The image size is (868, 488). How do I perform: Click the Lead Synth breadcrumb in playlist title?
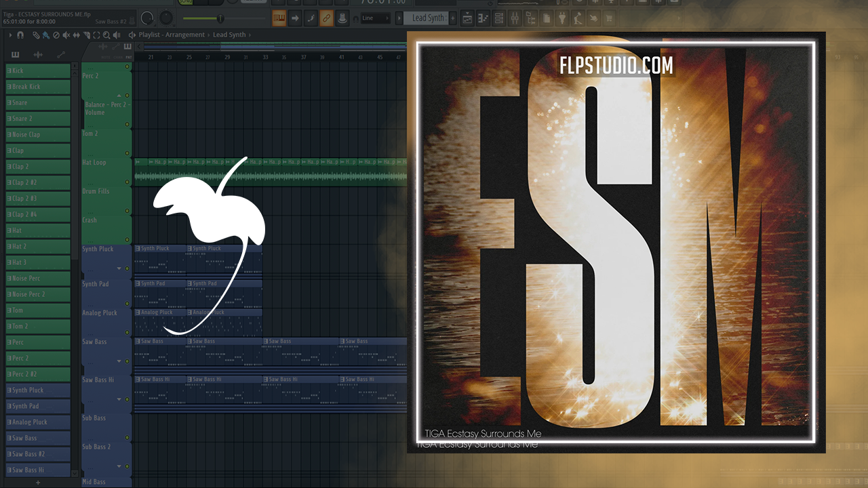click(x=229, y=35)
